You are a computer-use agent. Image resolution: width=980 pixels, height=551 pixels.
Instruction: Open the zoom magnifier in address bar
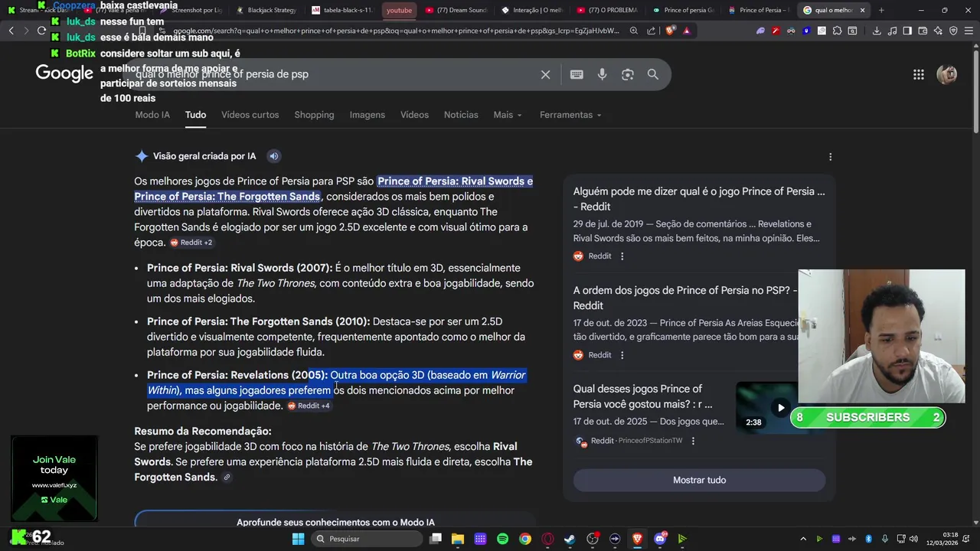[x=633, y=31]
